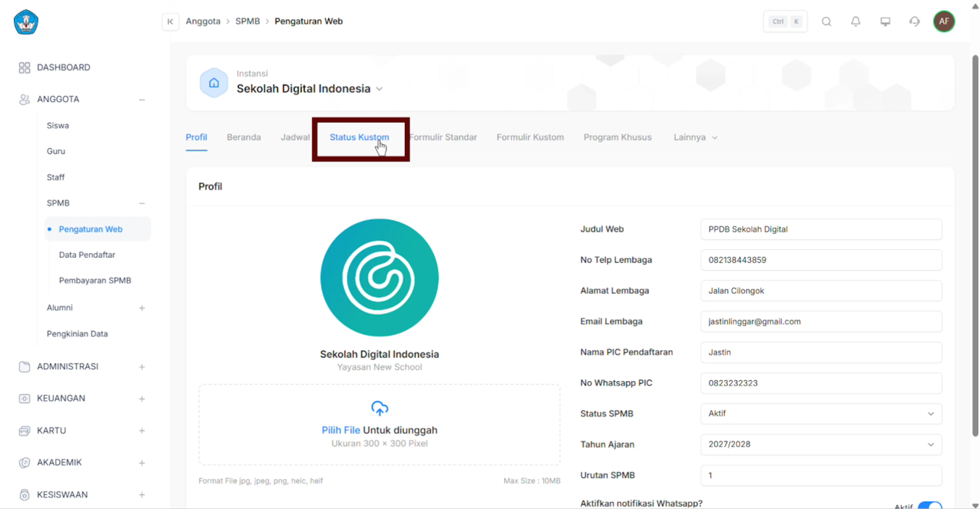Click the Nama PIC Pendaftaran field
The width and height of the screenshot is (980, 509).
[821, 352]
